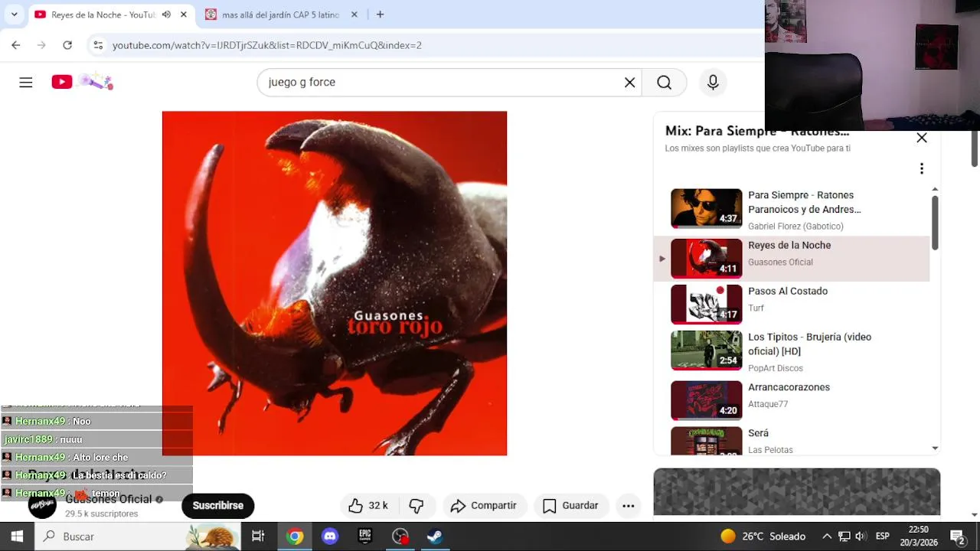Viewport: 980px width, 551px height.
Task: Show hidden system tray icons
Action: 827,536
